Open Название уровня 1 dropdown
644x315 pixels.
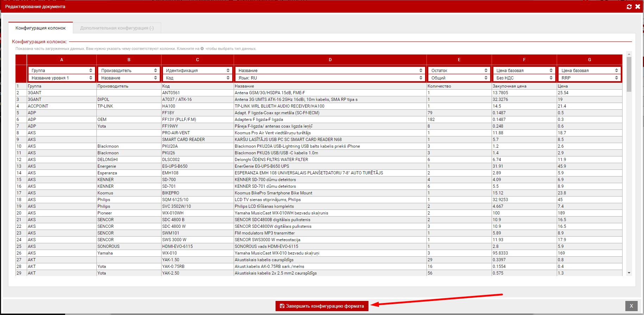coord(62,78)
